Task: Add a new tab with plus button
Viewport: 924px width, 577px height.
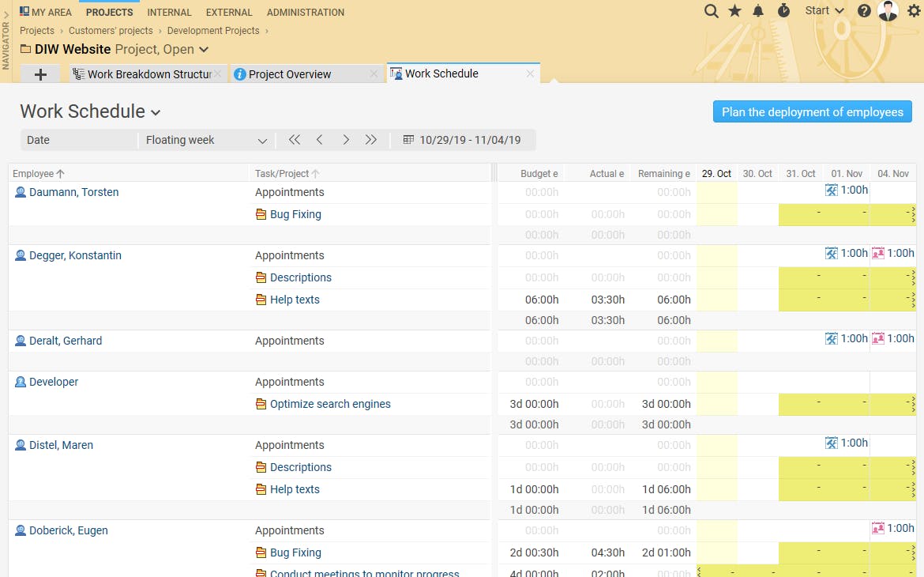Action: tap(40, 74)
